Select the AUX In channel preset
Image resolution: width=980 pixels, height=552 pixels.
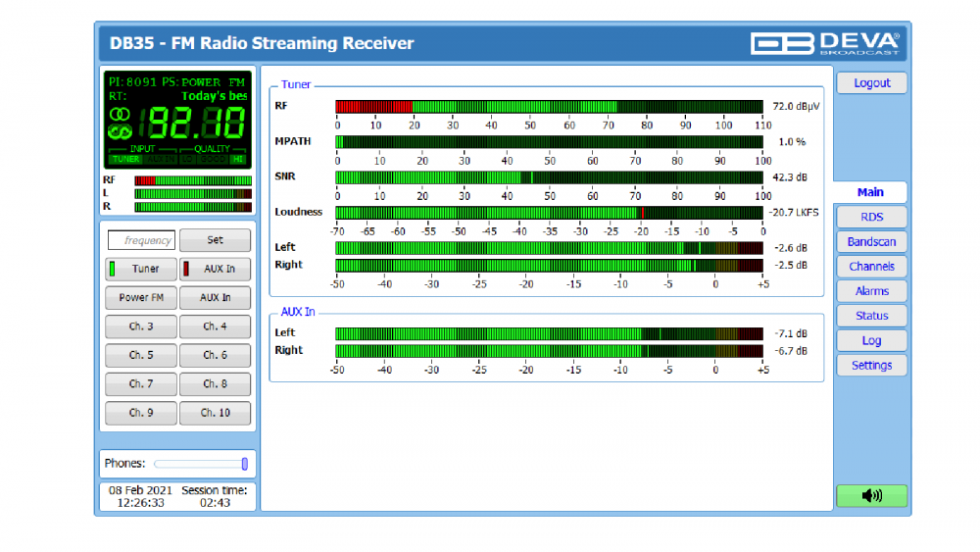[x=215, y=297]
